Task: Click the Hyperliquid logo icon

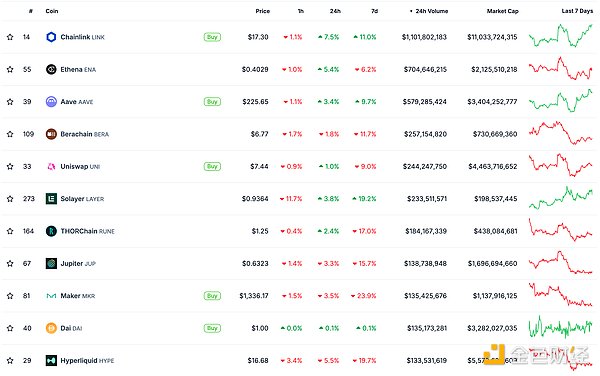Action: [51, 360]
